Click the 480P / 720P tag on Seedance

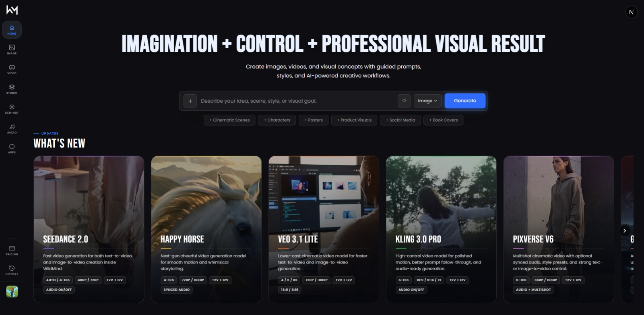click(x=88, y=280)
